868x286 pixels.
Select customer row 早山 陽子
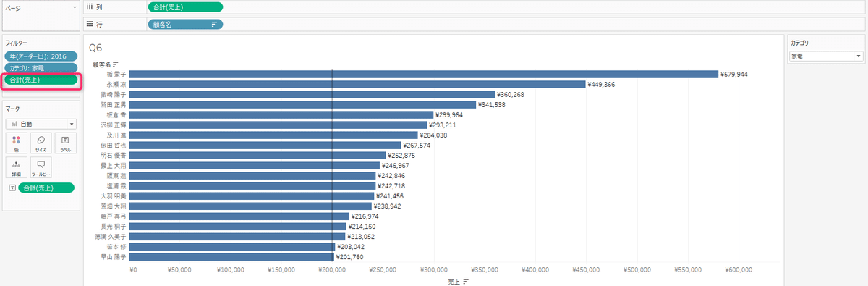(x=114, y=256)
